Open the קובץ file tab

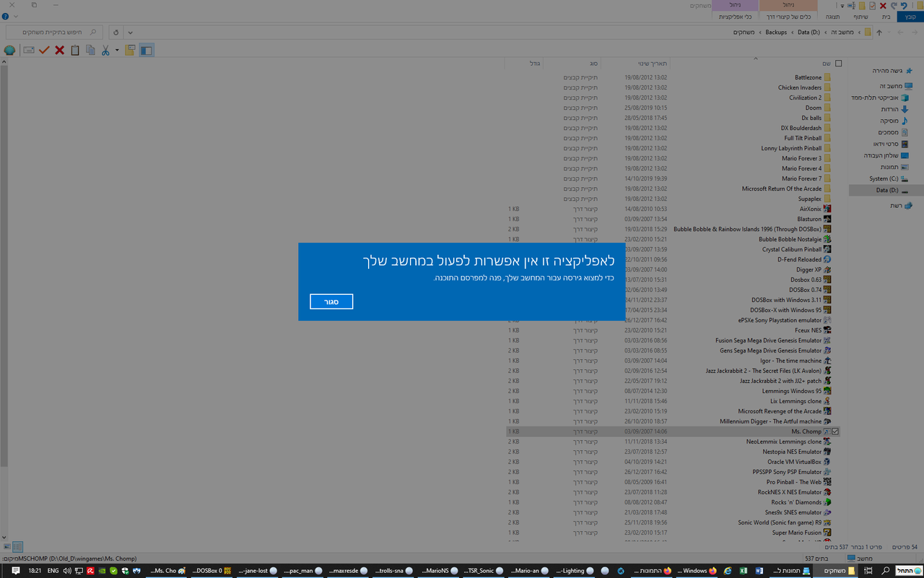click(909, 16)
